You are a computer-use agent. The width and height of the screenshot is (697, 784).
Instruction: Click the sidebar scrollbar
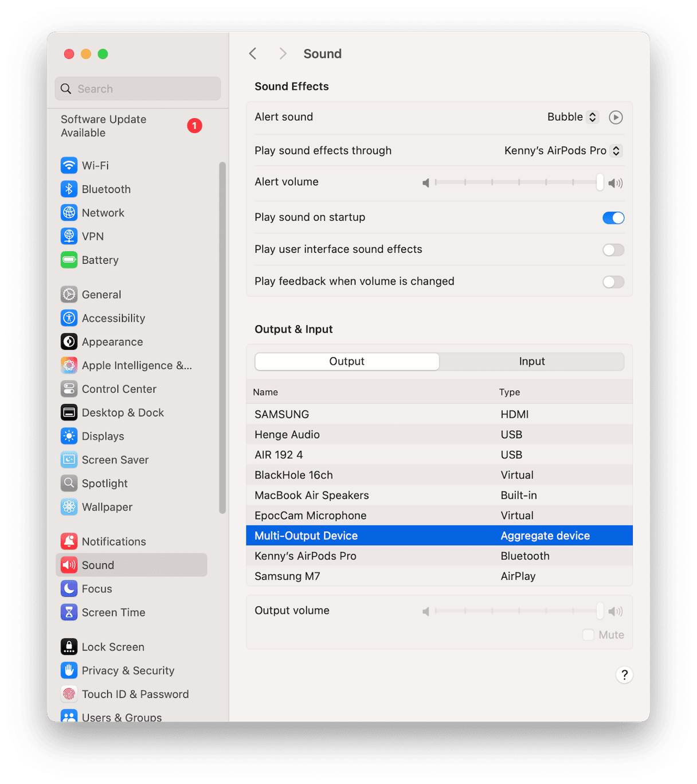[222, 338]
